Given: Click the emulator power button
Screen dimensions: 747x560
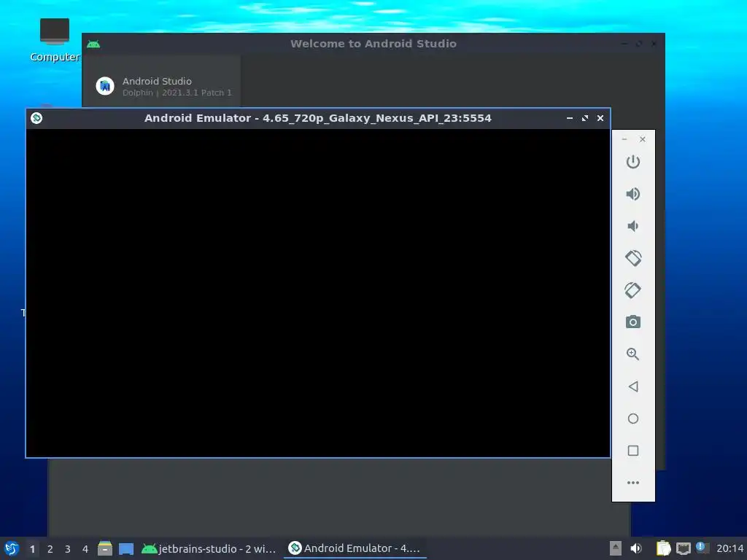Looking at the screenshot, I should tap(632, 162).
